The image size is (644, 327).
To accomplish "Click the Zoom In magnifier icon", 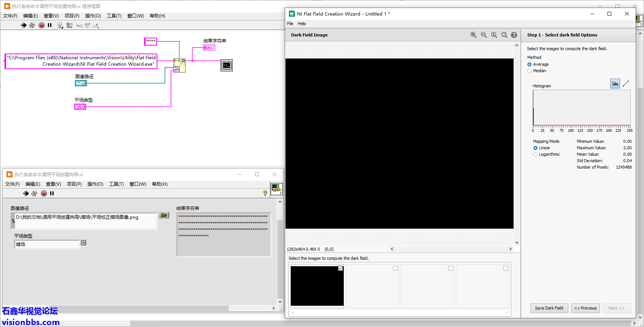I will pos(473,35).
